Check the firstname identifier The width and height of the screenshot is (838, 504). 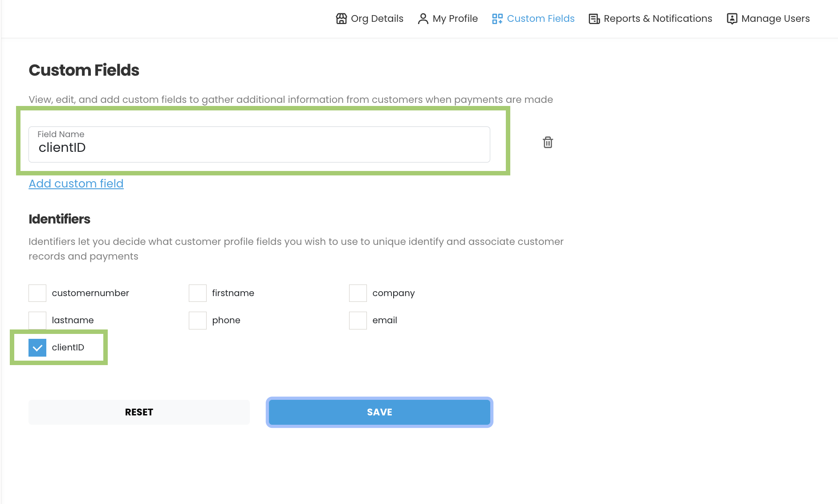pos(198,293)
